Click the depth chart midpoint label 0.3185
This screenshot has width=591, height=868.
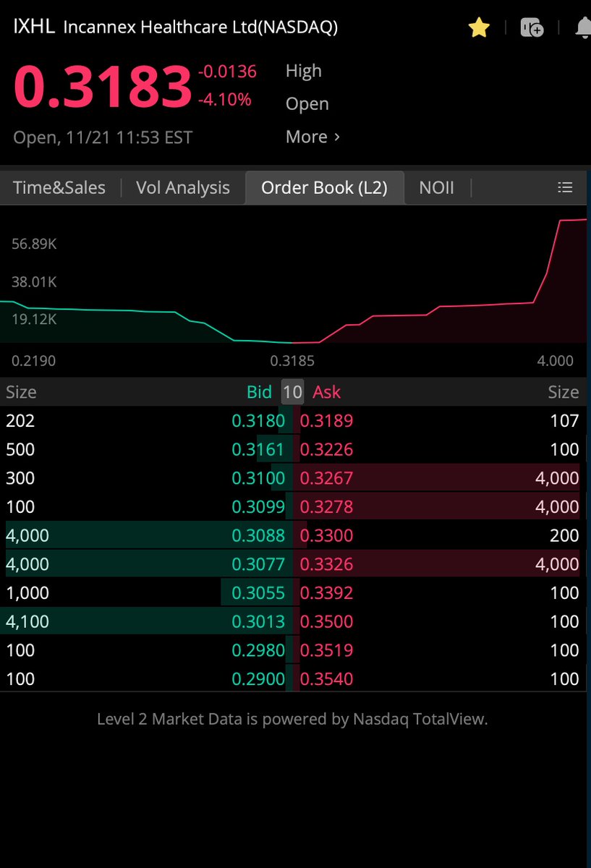pos(292,360)
